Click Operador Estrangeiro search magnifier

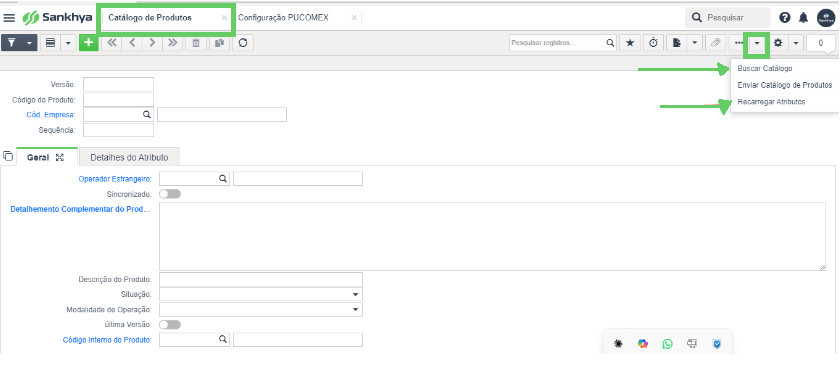point(222,179)
